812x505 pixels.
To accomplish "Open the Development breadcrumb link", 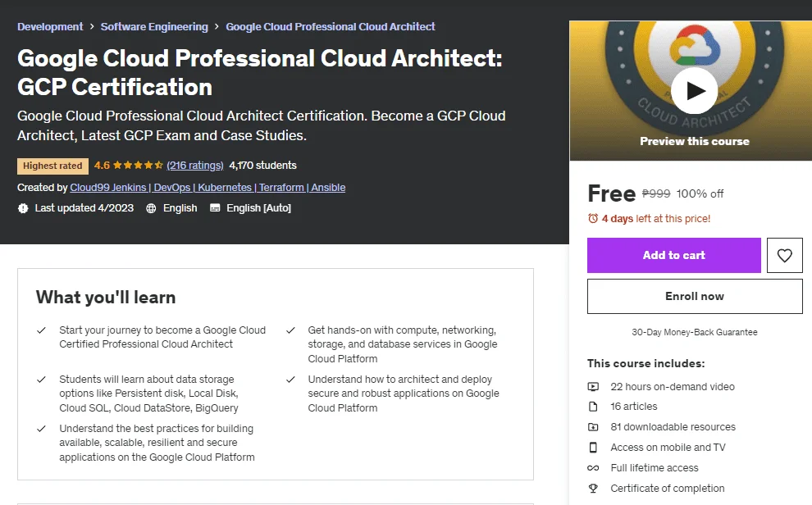I will pyautogui.click(x=50, y=27).
